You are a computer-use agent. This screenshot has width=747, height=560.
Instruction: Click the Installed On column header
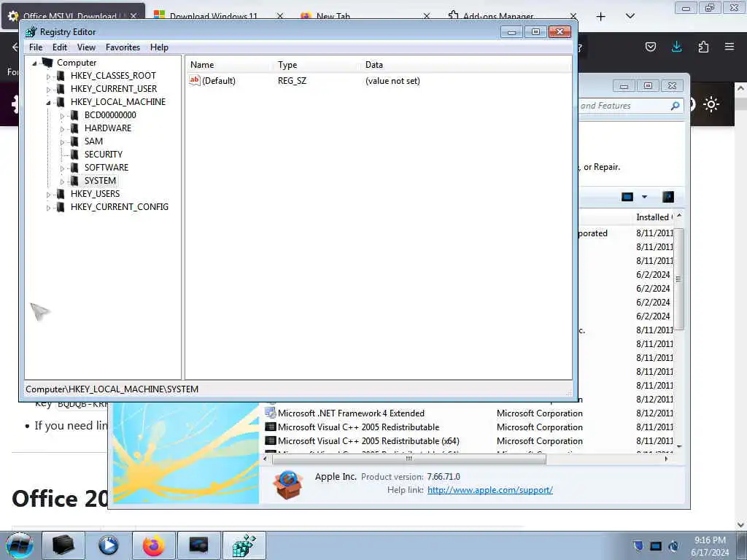[654, 217]
